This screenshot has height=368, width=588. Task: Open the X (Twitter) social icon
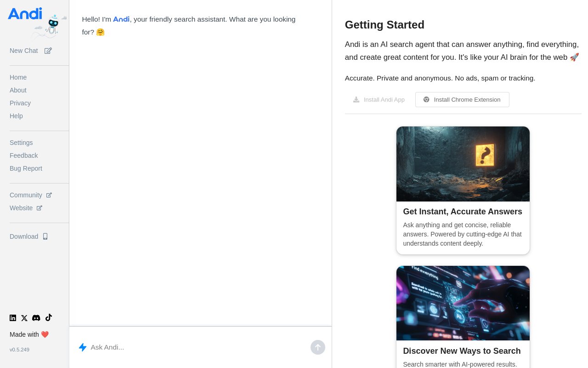24,318
